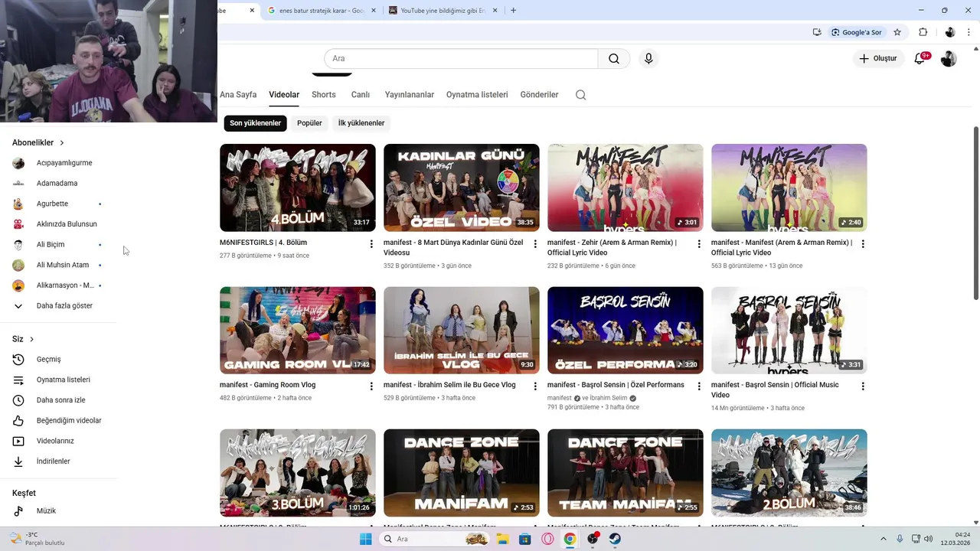Click the page vertical scrollbar thumb

(975, 213)
